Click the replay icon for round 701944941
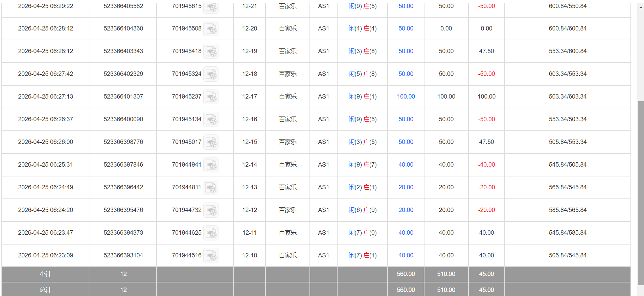644x296 pixels. (x=211, y=165)
